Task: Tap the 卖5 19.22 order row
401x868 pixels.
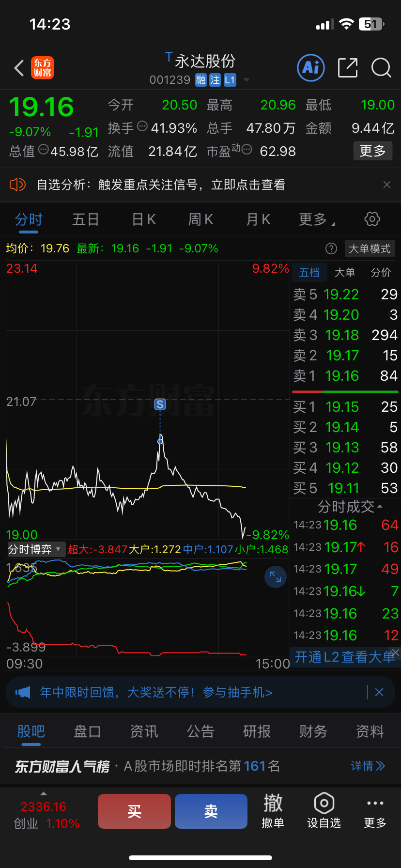Action: coord(345,294)
